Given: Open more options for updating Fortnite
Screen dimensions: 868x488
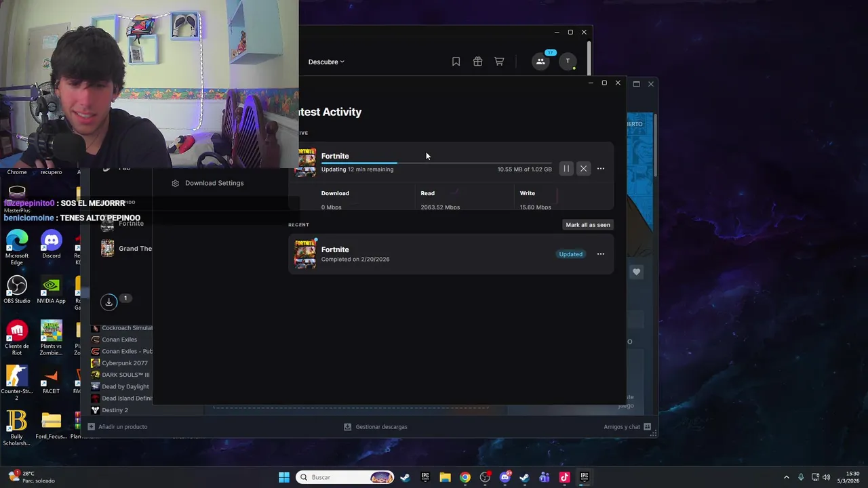Looking at the screenshot, I should coord(600,169).
